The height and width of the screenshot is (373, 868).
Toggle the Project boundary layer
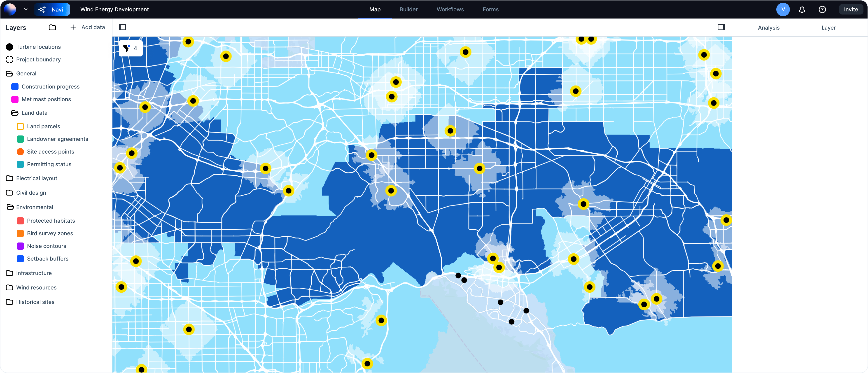point(9,59)
